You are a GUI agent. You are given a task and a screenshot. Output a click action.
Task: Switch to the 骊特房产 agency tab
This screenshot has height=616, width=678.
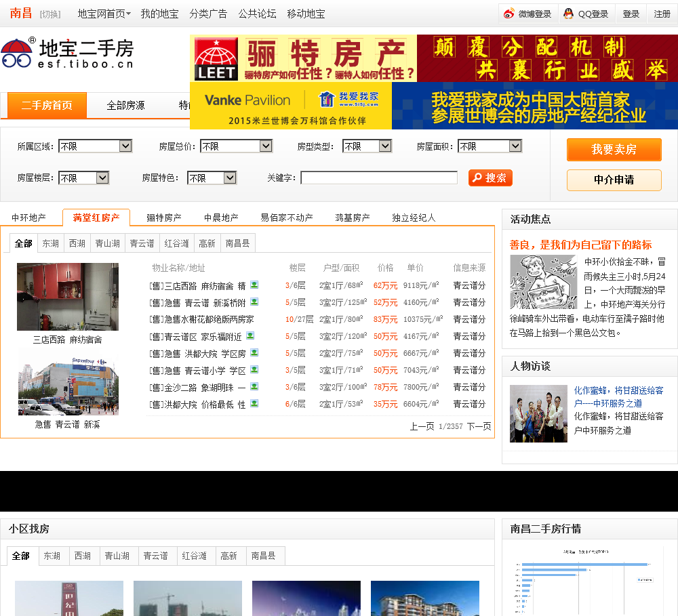164,218
